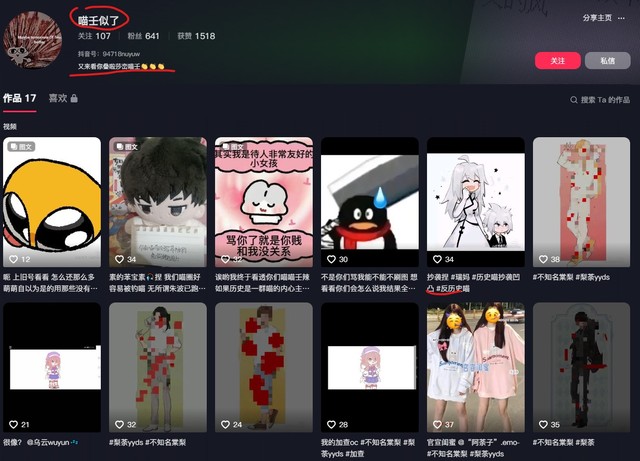Click the 私信 message button
Image resolution: width=640 pixels, height=461 pixels.
pos(608,60)
